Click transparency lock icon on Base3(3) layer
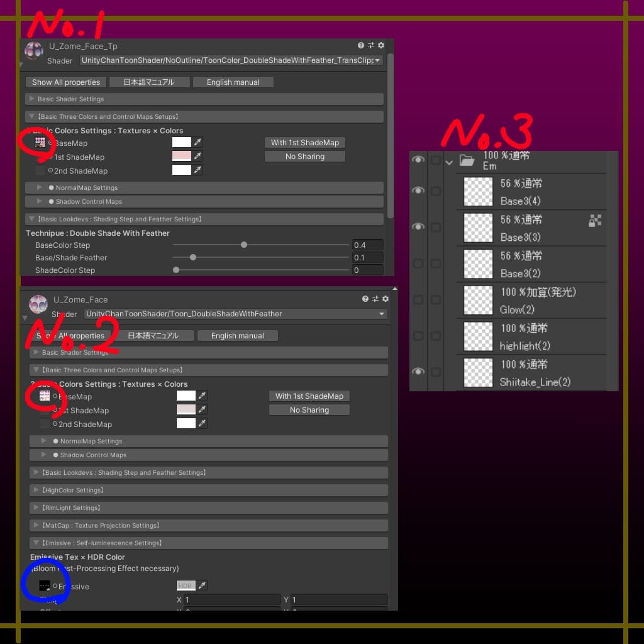This screenshot has height=644, width=644. click(x=595, y=221)
